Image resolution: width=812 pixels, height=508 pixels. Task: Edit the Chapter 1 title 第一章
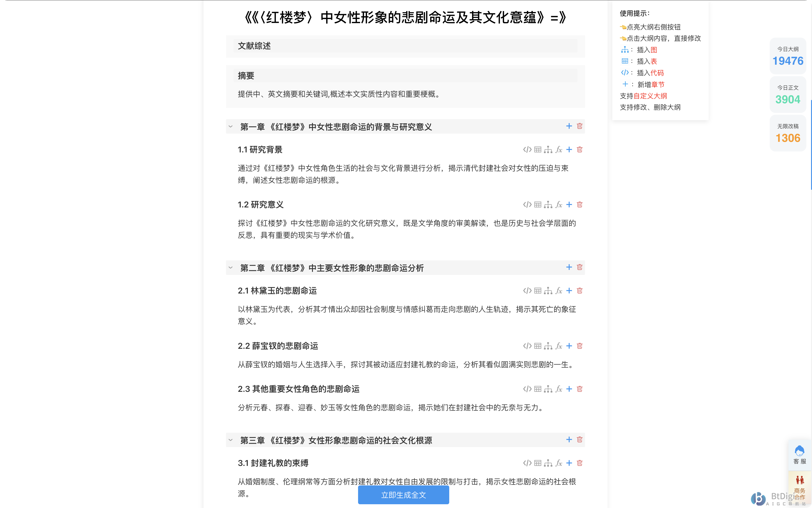[x=336, y=127]
